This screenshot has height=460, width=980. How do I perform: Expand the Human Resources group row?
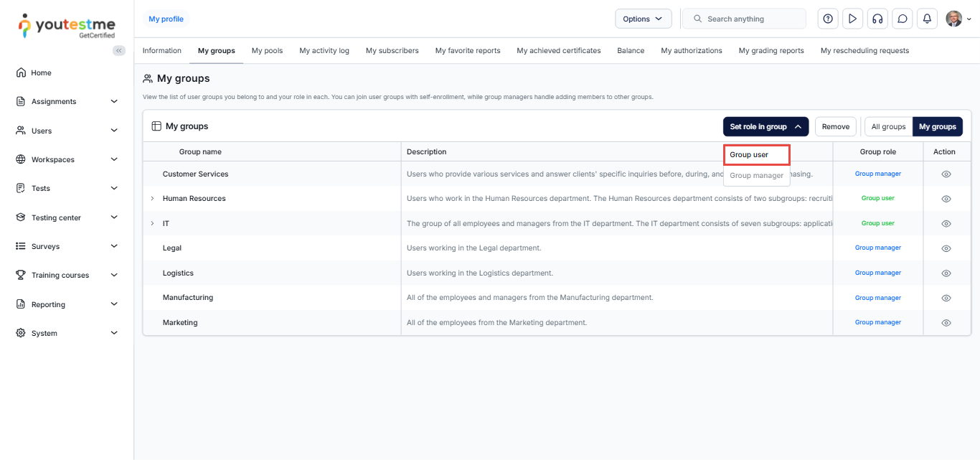click(152, 199)
